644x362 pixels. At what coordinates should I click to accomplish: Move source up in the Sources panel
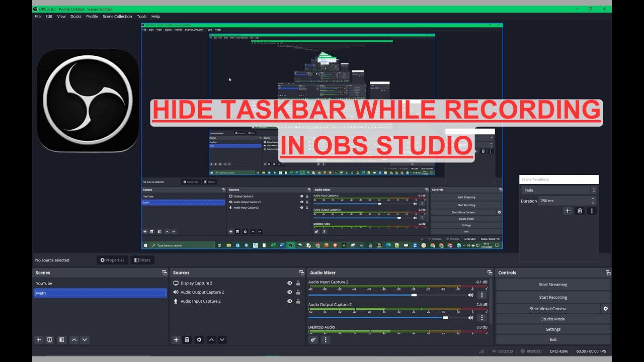point(212,340)
